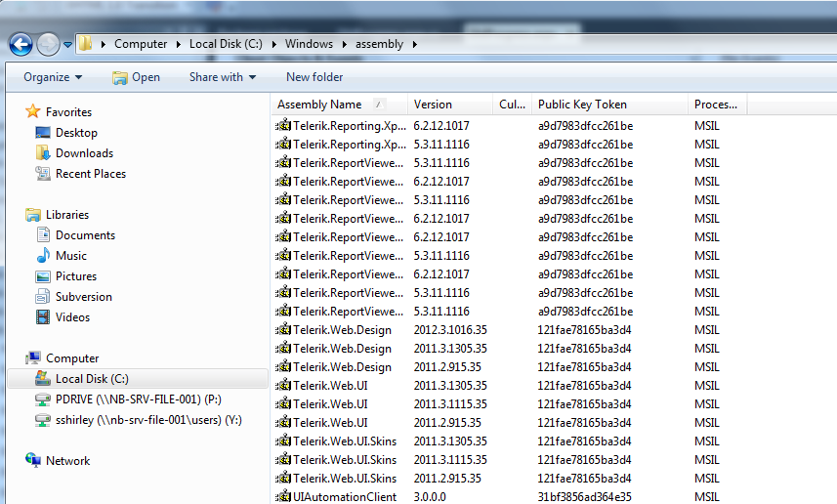The image size is (837, 504).
Task: Click the Desktop icon in Favorites
Action: [x=43, y=133]
